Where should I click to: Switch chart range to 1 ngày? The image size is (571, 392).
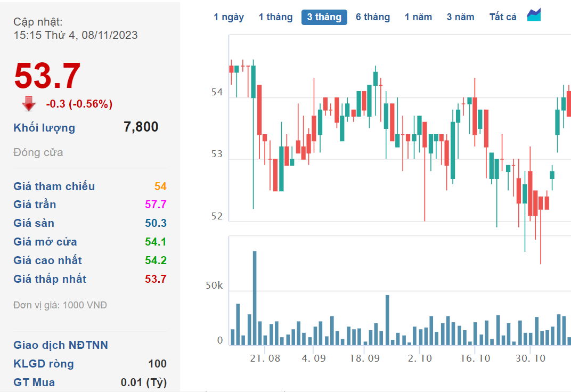pyautogui.click(x=229, y=17)
